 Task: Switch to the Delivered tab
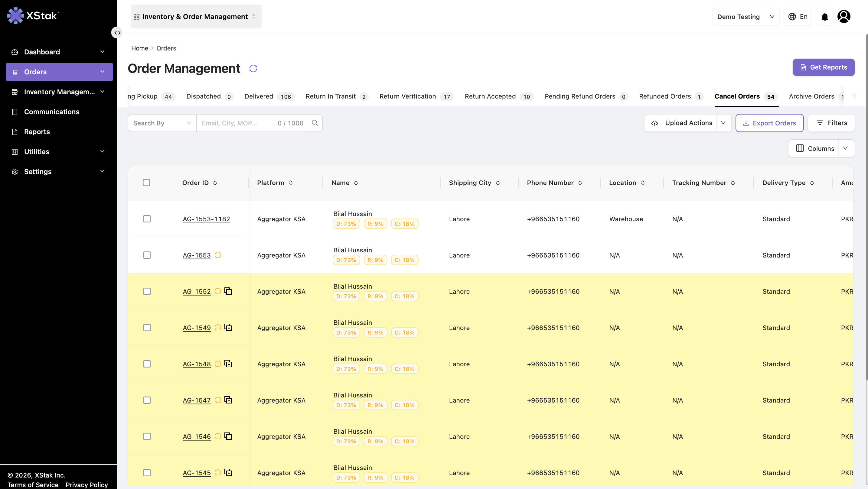pyautogui.click(x=269, y=96)
